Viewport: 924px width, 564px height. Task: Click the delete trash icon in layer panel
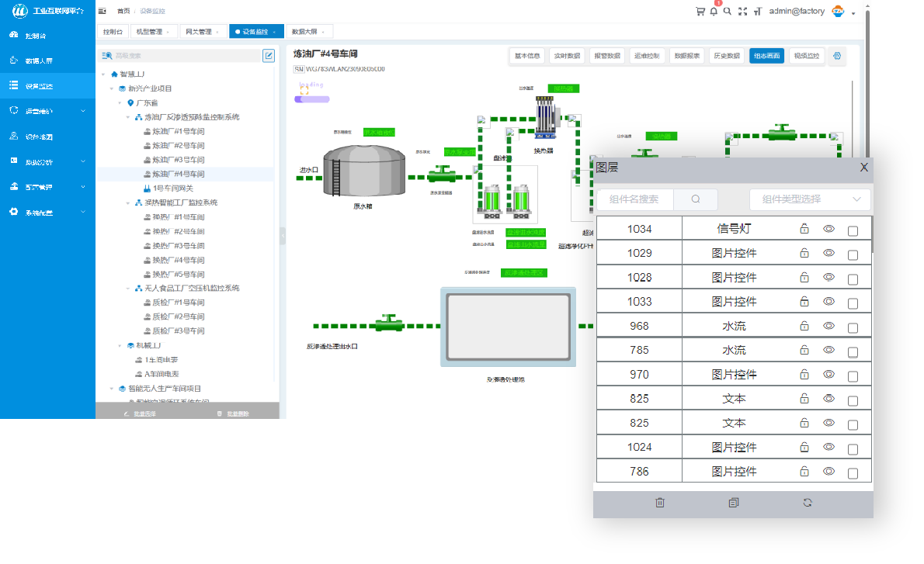(660, 503)
